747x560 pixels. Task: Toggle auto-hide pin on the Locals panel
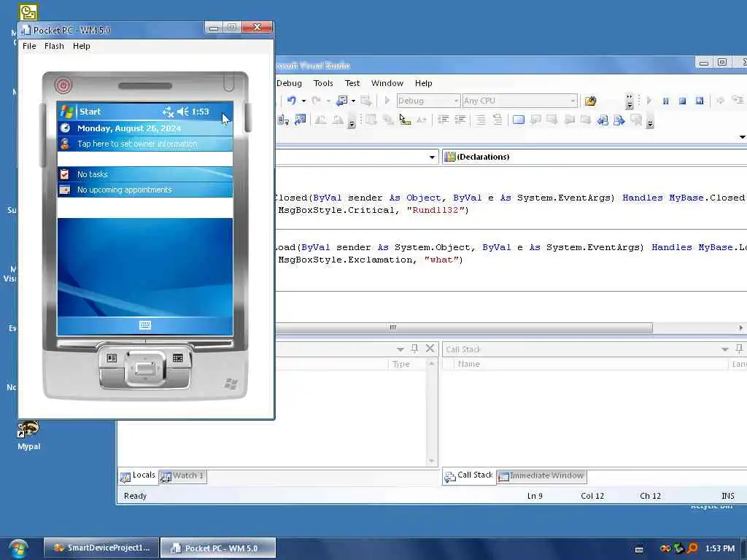coord(414,349)
